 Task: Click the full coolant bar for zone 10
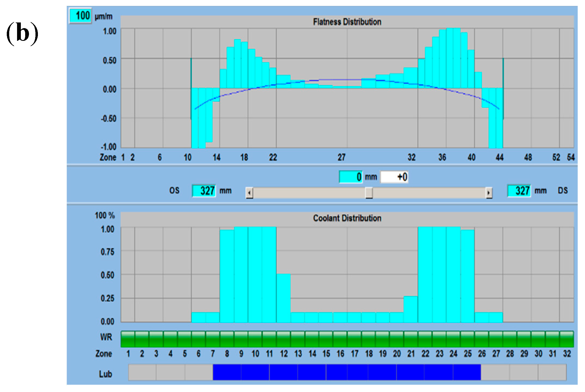[255, 275]
